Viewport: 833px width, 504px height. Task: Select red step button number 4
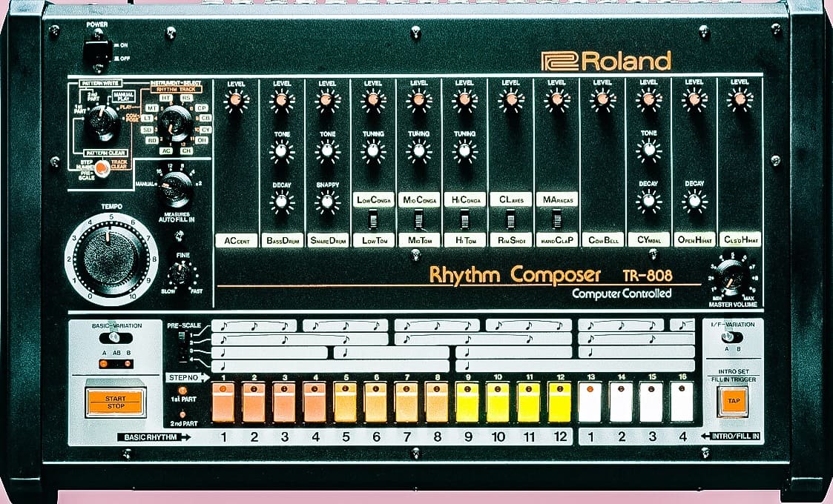(x=315, y=402)
